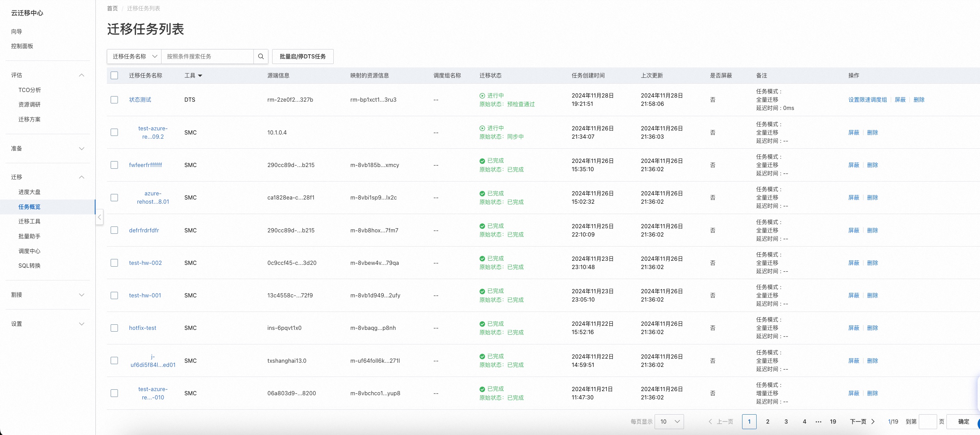Go to page 19

click(x=833, y=422)
